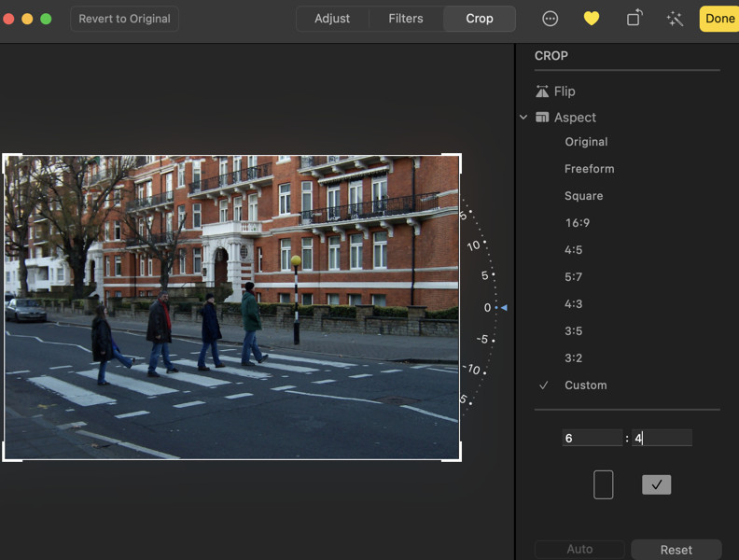Select the Original aspect ratio
The image size is (739, 560).
coord(586,142)
